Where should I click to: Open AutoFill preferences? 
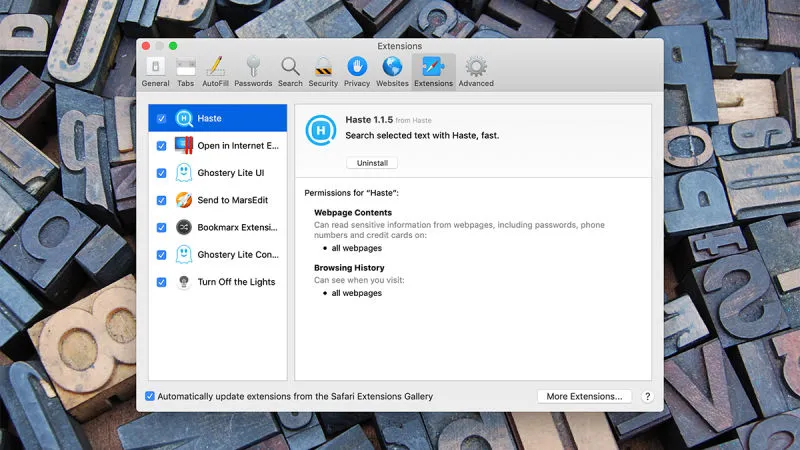click(214, 70)
